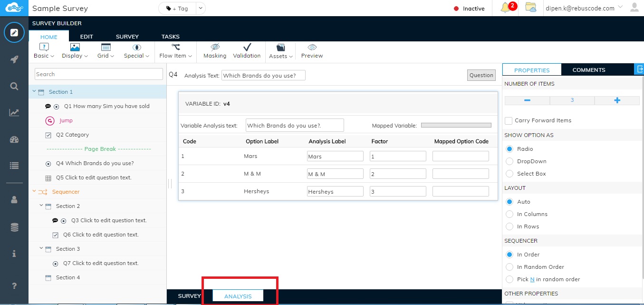Collapse Section 1 in the tree
644x305 pixels.
pyautogui.click(x=34, y=91)
